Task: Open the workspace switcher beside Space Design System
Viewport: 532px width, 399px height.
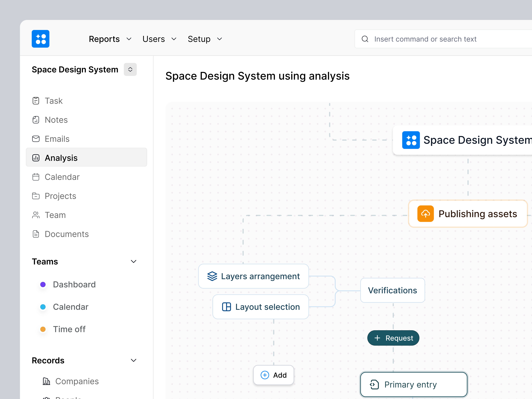Action: coord(130,69)
